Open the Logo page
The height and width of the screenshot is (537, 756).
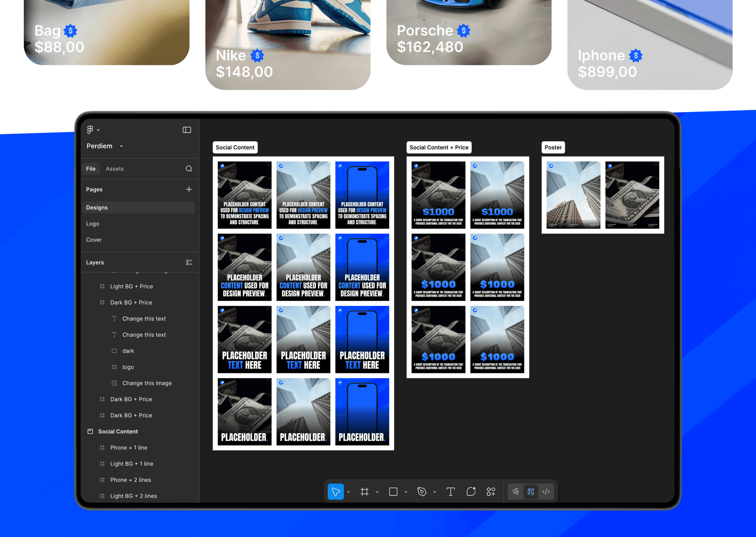pos(92,224)
